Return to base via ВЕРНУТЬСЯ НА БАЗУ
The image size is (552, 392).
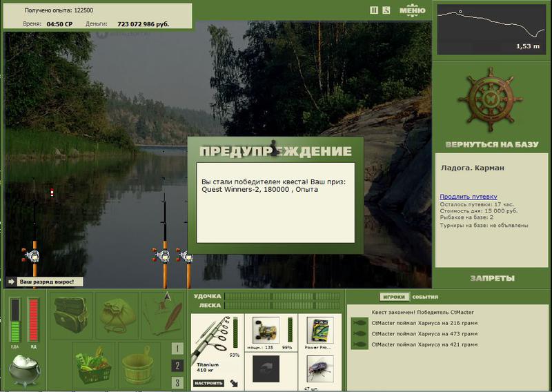pos(492,144)
